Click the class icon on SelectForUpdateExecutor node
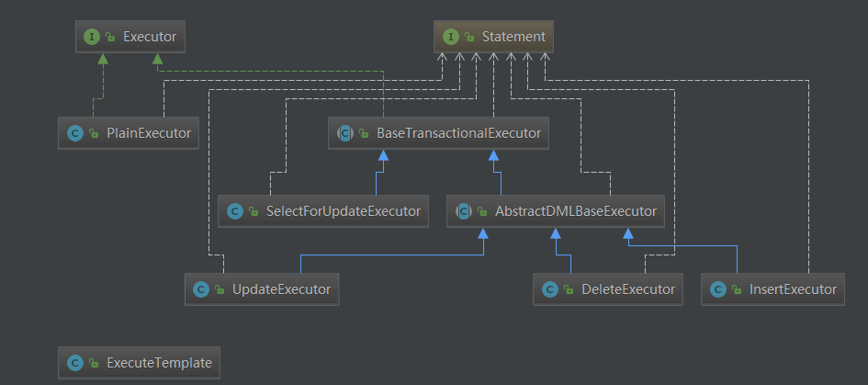This screenshot has height=385, width=868. coord(234,211)
